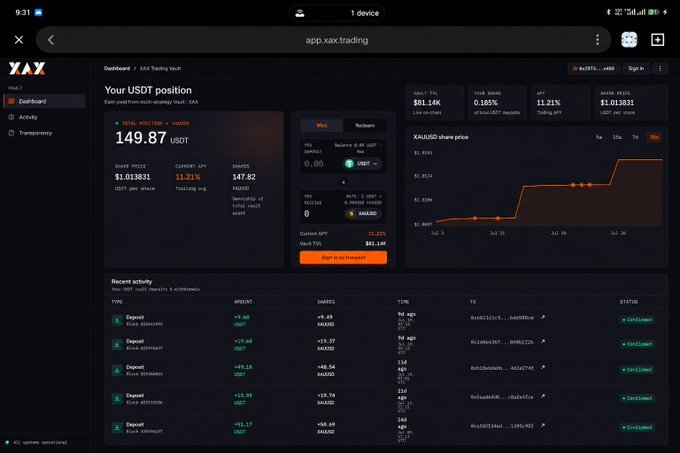Open external link arrow for the +19.60 deposit tx
This screenshot has height=453, width=680.
[543, 342]
